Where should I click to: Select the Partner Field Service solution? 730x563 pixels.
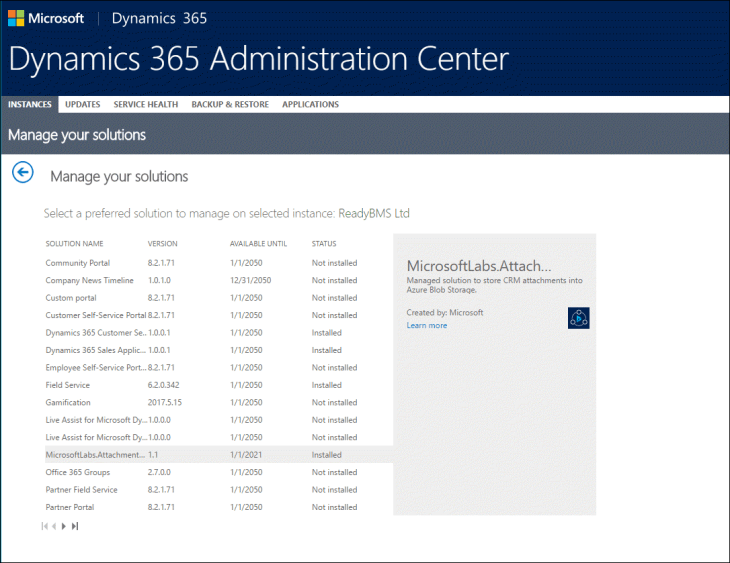click(x=219, y=490)
